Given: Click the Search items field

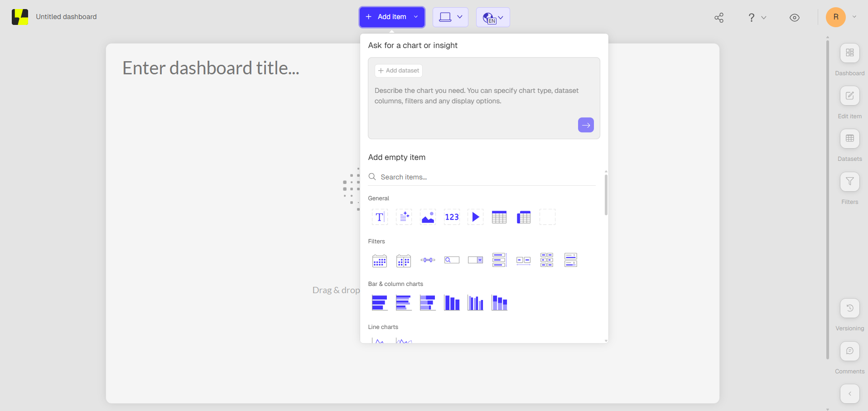Looking at the screenshot, I should tap(485, 177).
